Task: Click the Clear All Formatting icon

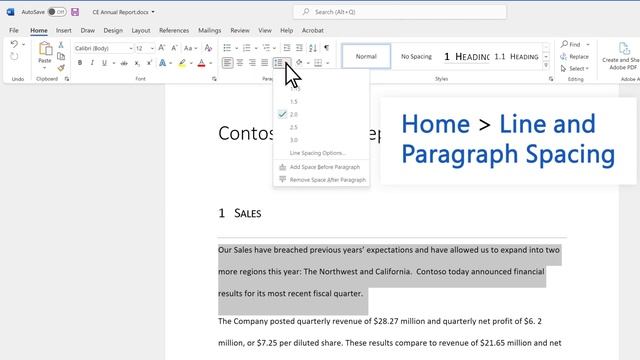Action: click(x=208, y=48)
